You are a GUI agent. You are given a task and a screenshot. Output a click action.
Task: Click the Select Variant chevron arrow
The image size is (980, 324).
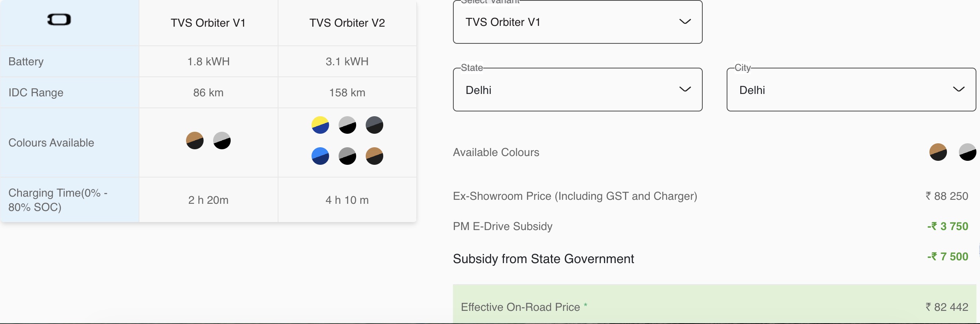[685, 22]
